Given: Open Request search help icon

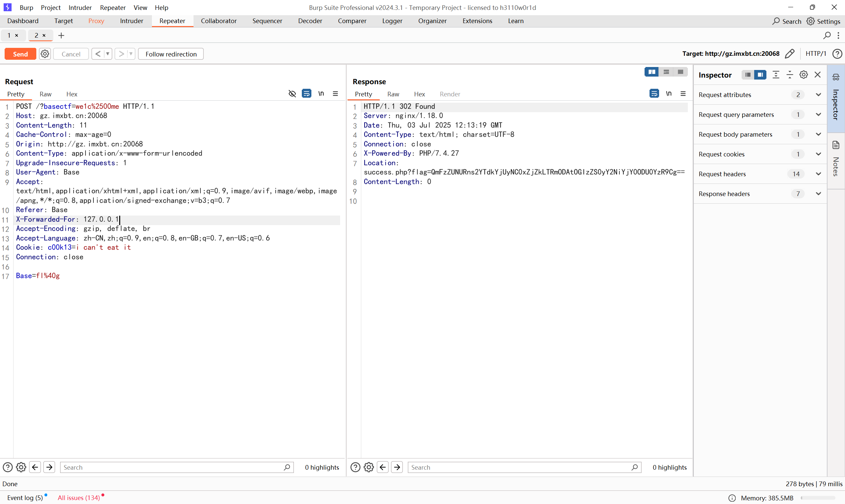Looking at the screenshot, I should [8, 467].
